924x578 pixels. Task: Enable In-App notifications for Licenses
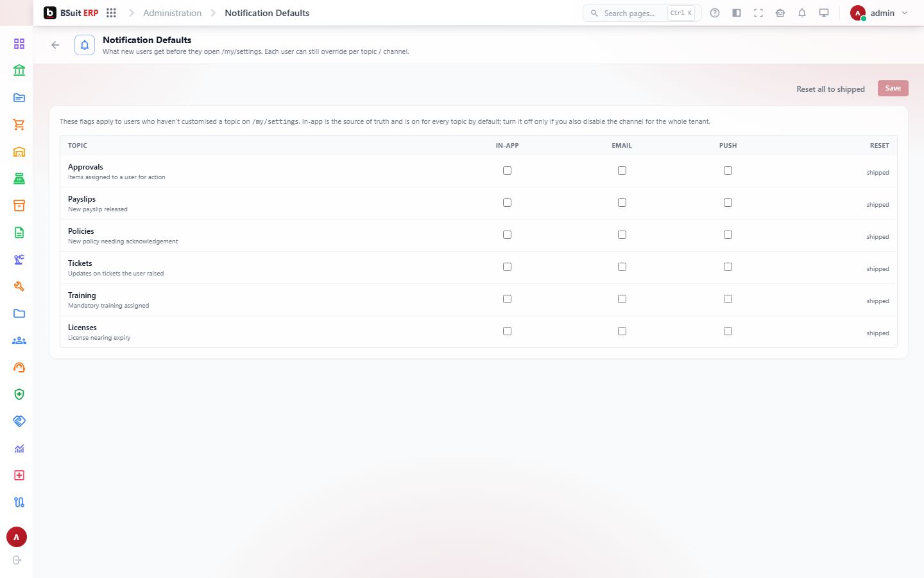click(507, 331)
